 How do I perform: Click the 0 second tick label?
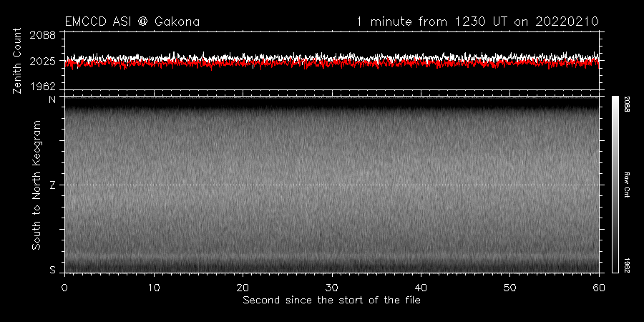pos(65,287)
